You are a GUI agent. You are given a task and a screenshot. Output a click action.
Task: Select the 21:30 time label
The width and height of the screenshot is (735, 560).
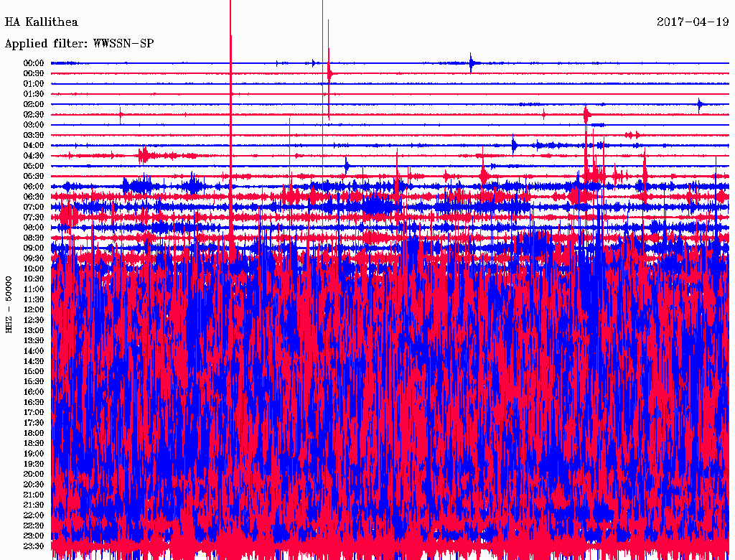tap(34, 505)
